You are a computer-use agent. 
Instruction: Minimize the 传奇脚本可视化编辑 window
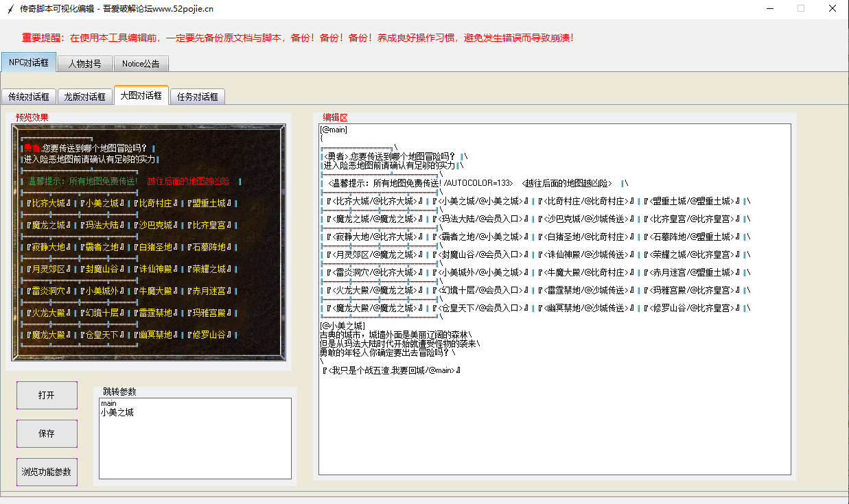tap(769, 8)
